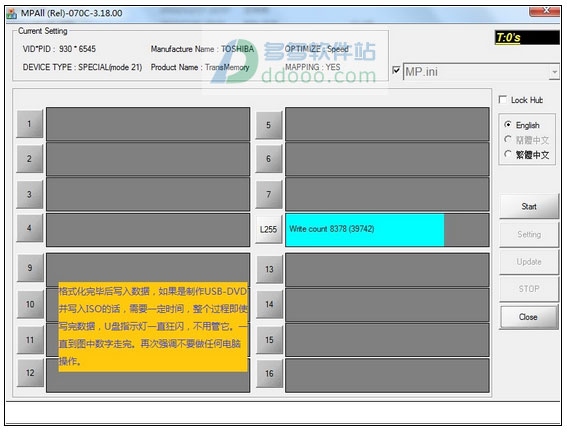Open the Setting button
The height and width of the screenshot is (433, 567).
(x=529, y=234)
